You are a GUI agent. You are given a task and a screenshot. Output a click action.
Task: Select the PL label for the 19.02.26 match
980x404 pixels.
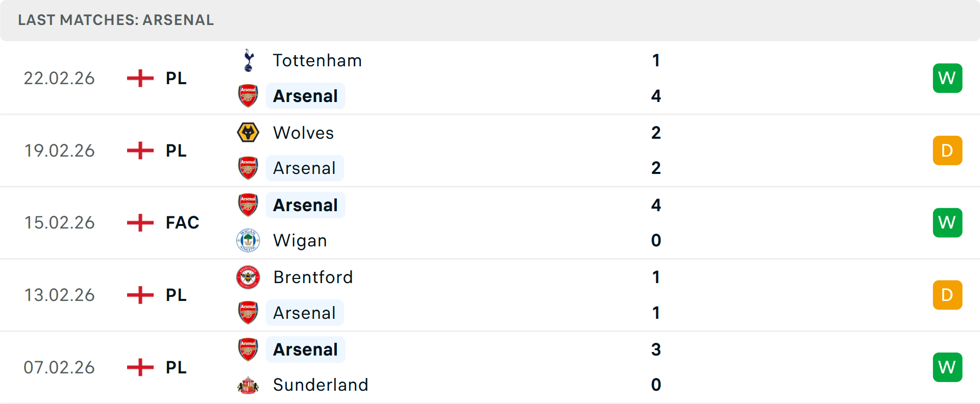pyautogui.click(x=175, y=150)
